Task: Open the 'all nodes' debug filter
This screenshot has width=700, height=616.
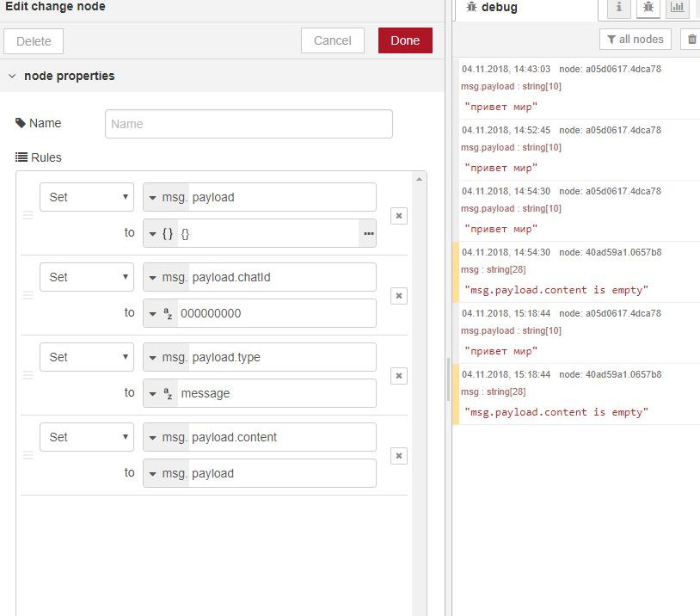Action: [x=636, y=39]
